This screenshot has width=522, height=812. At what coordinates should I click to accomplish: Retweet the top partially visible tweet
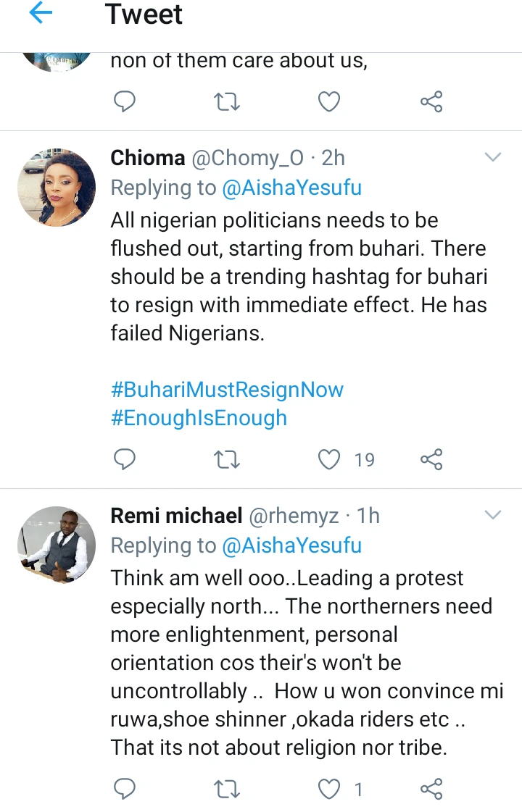[x=228, y=102]
